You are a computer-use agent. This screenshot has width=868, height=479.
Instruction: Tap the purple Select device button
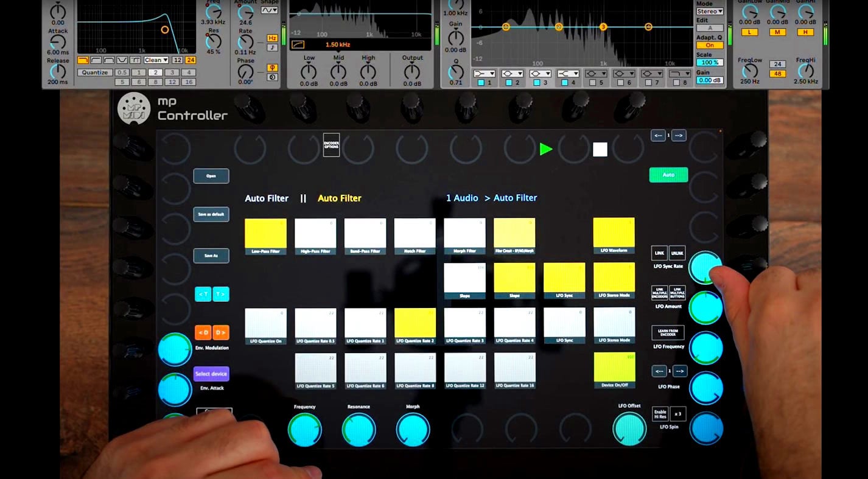click(x=211, y=374)
